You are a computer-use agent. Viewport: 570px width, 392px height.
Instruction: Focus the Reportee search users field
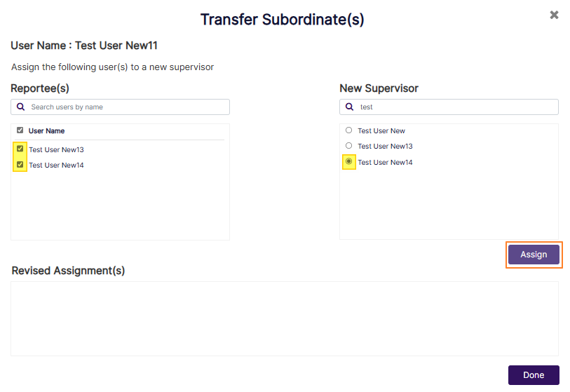point(126,107)
